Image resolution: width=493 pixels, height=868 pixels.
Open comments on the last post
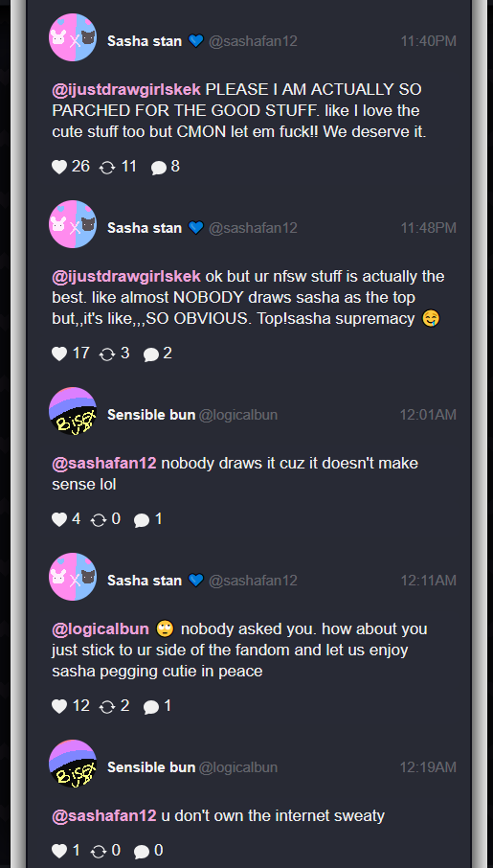tap(142, 852)
